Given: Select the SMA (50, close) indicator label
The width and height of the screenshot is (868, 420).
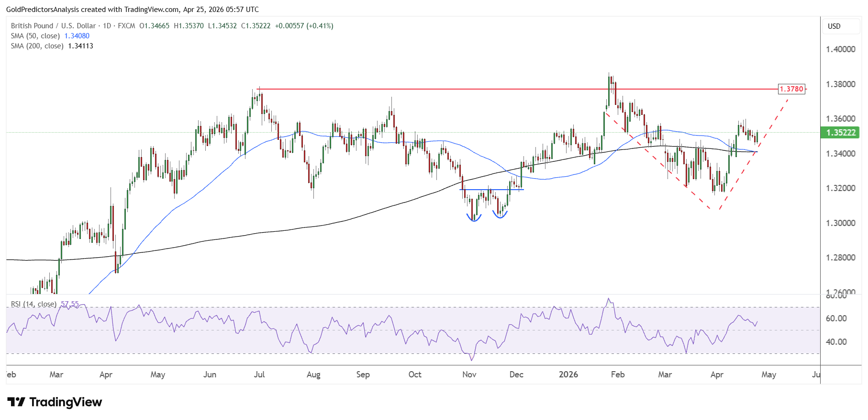Looking at the screenshot, I should [x=35, y=36].
